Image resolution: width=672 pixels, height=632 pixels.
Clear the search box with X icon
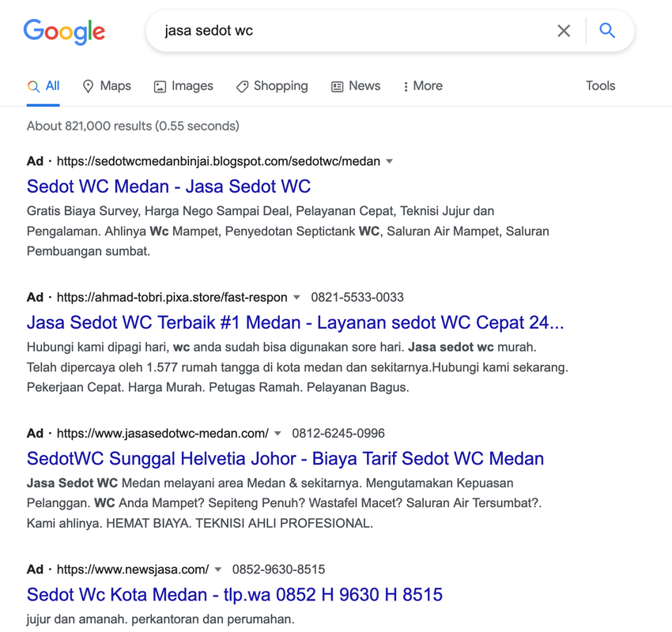(564, 31)
